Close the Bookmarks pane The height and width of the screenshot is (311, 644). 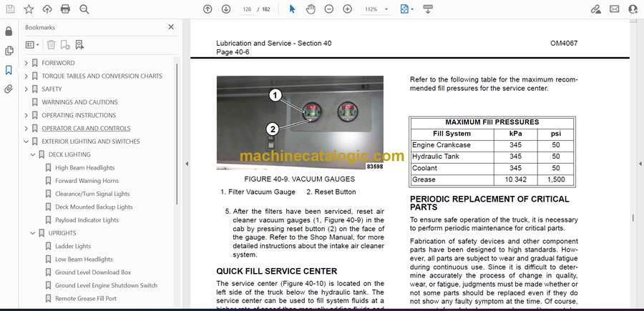pos(171,27)
